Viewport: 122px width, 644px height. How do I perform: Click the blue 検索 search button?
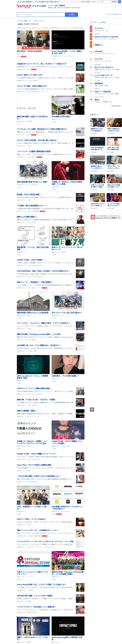tap(71, 15)
